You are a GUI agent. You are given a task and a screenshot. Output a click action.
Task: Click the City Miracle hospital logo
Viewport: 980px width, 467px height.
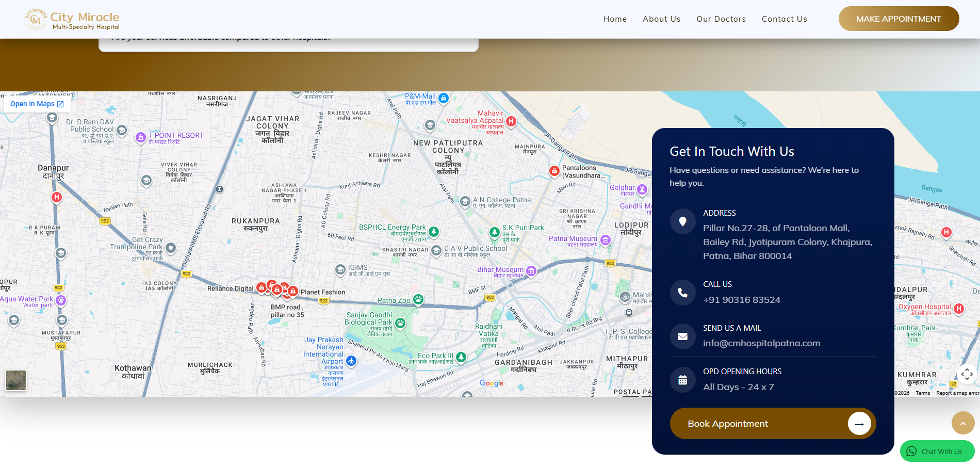click(72, 20)
